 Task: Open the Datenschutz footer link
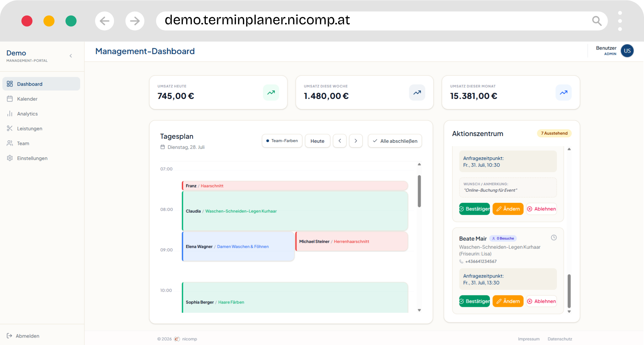tap(560, 339)
